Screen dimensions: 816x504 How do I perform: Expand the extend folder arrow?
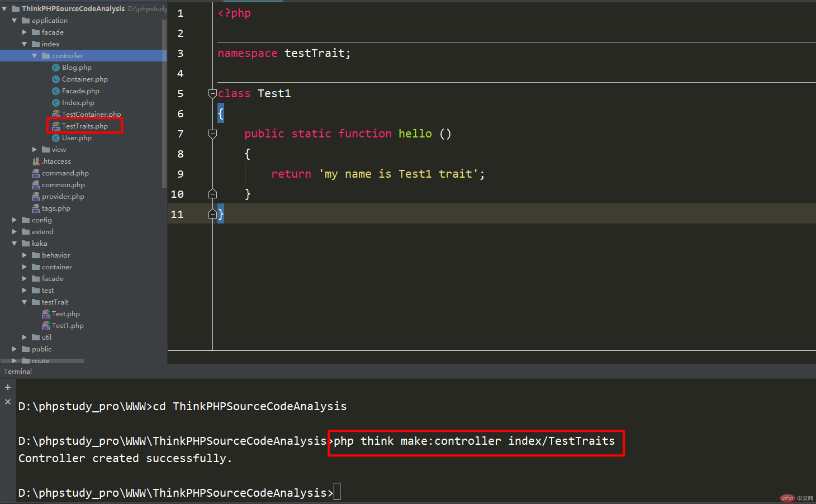(x=15, y=232)
